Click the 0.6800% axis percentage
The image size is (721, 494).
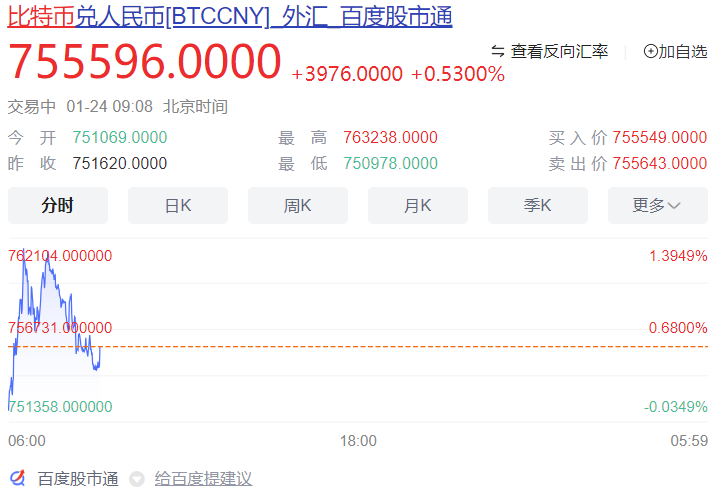pyautogui.click(x=678, y=328)
